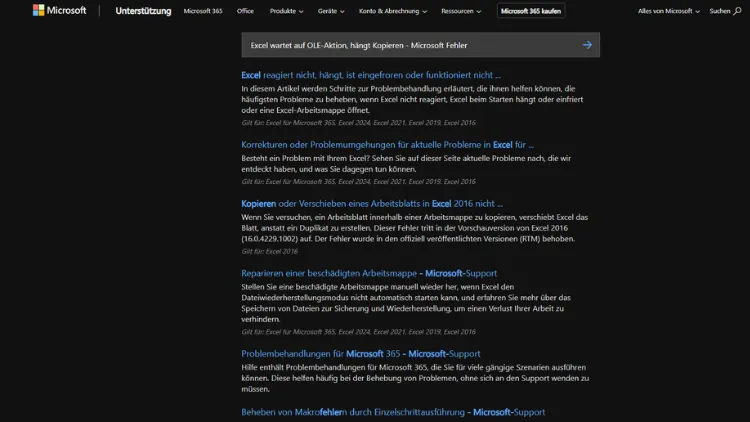This screenshot has height=422, width=750.
Task: Open 'Excel reagiert nicht, hängt' result
Action: [371, 75]
